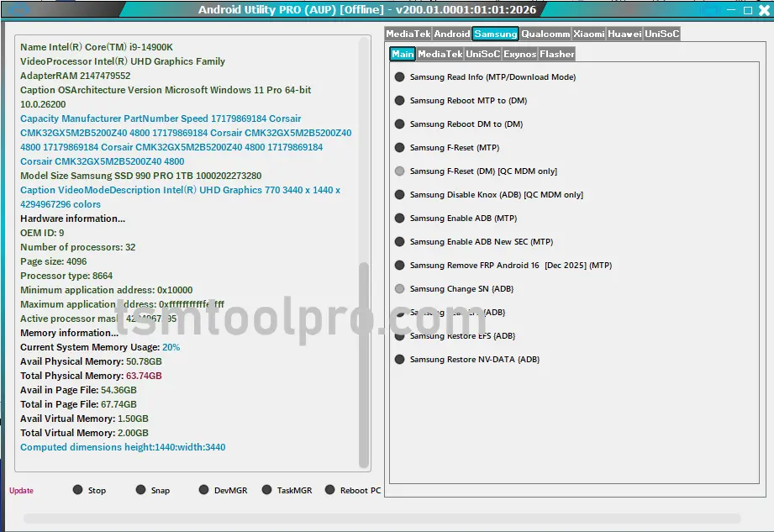Open the Huawei tab
774x532 pixels.
click(624, 34)
